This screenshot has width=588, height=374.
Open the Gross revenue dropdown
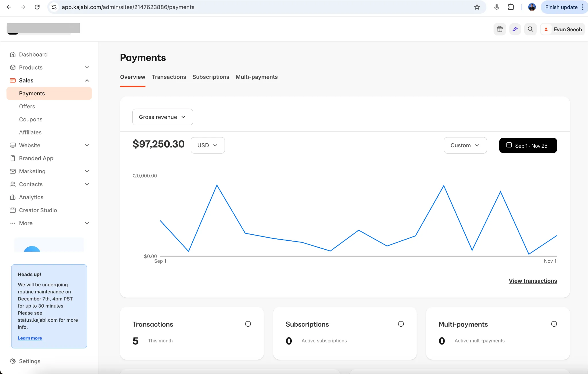163,117
